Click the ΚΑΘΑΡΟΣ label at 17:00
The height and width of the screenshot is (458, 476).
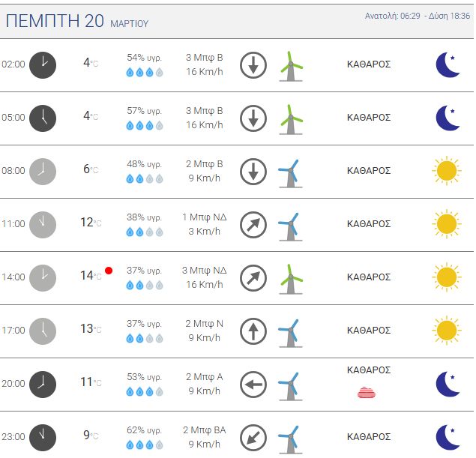click(369, 331)
